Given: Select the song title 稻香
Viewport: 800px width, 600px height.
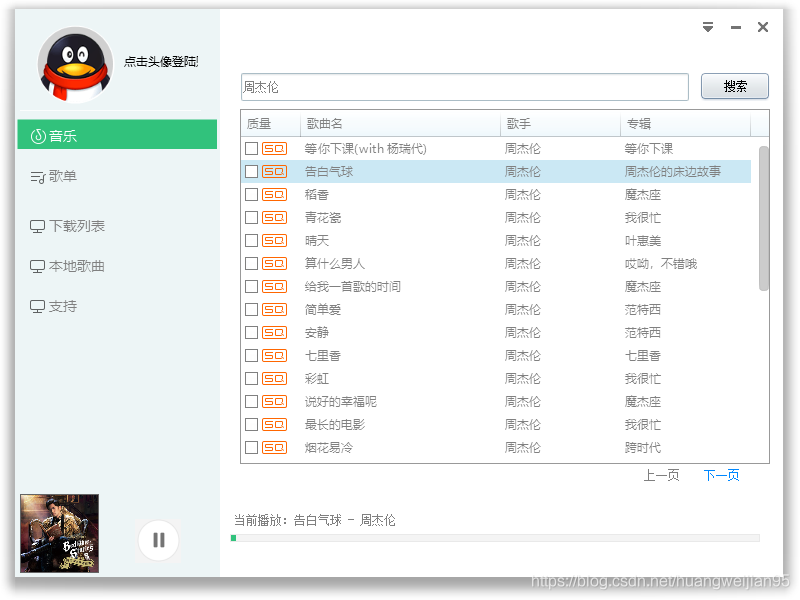Looking at the screenshot, I should (317, 194).
